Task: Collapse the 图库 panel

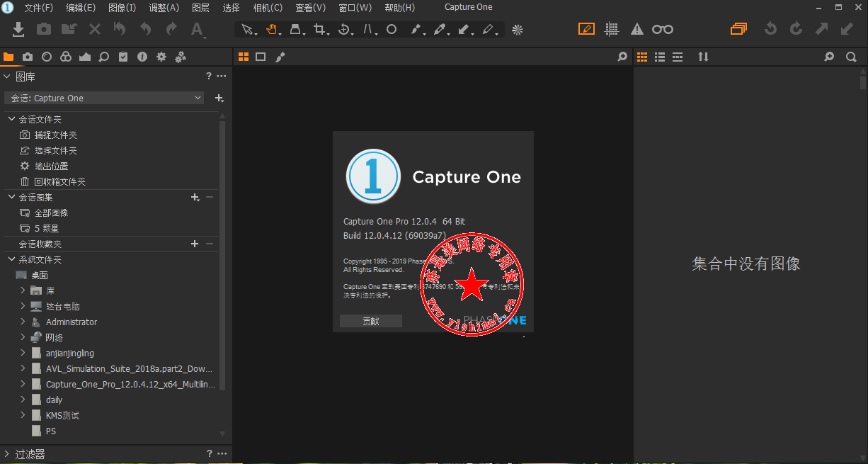Action: 7,77
